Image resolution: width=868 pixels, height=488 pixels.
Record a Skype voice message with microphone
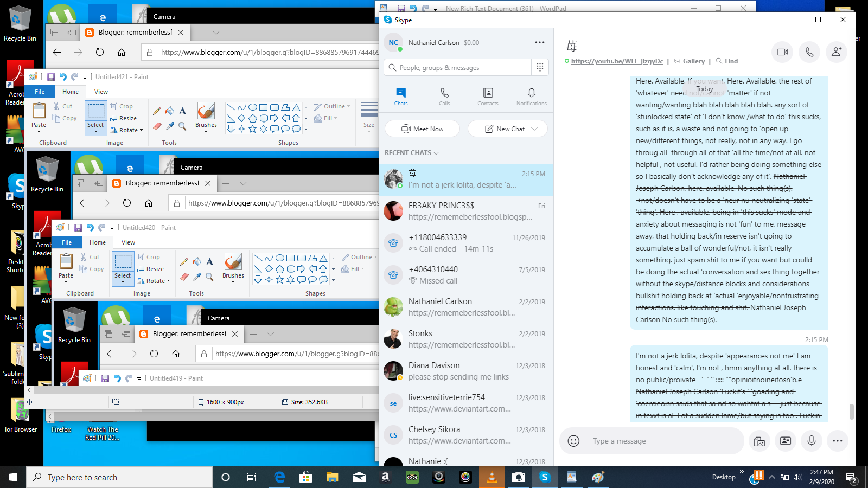tap(812, 441)
